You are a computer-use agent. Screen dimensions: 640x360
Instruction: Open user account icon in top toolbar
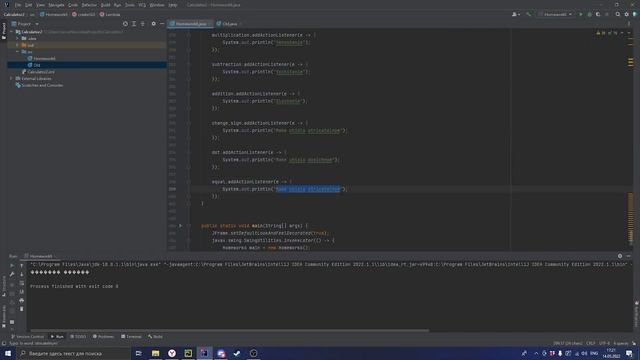(516, 14)
